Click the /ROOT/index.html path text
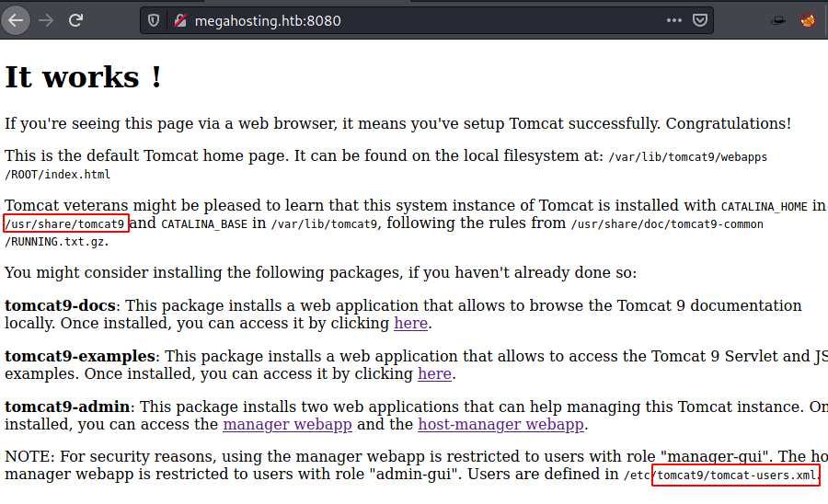 click(x=58, y=174)
